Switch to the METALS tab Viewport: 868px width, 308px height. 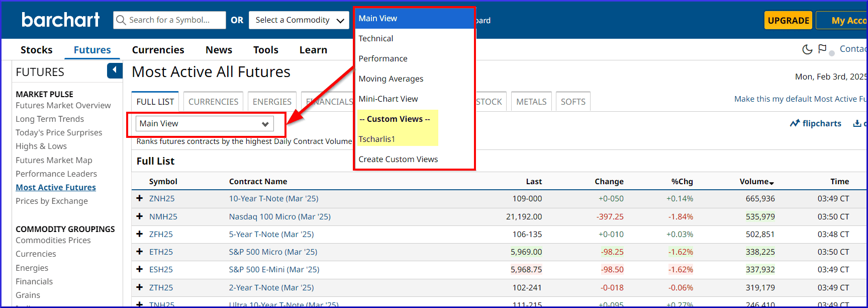(x=531, y=102)
